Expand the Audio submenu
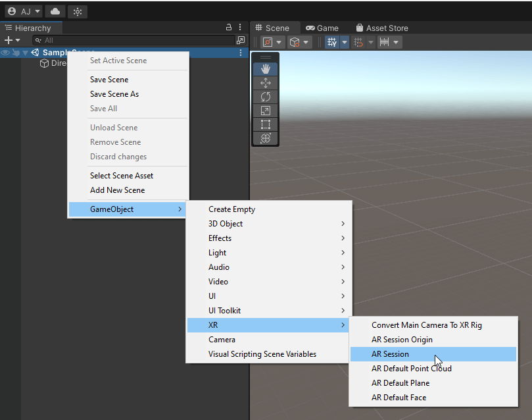 [269, 267]
